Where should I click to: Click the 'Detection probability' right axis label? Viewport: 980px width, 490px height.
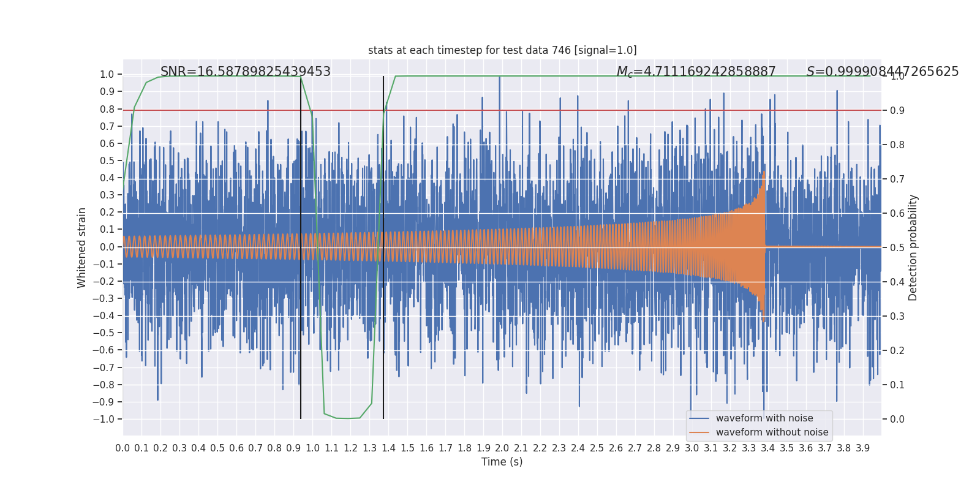coord(913,247)
